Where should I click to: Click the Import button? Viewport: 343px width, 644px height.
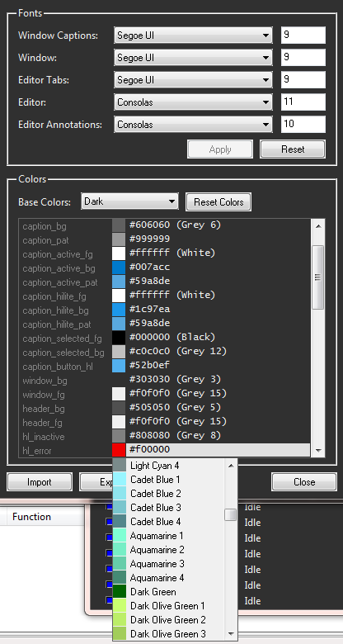40,482
